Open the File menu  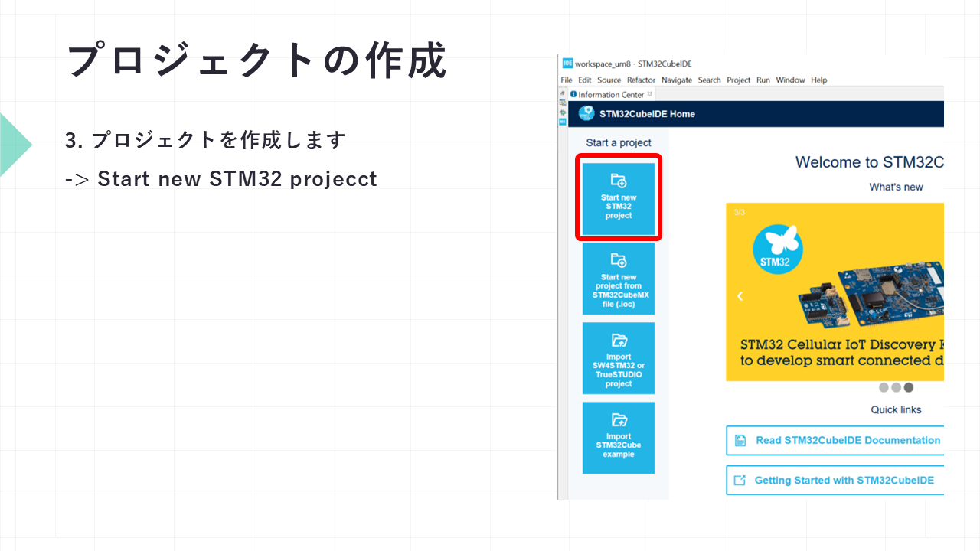[x=567, y=80]
